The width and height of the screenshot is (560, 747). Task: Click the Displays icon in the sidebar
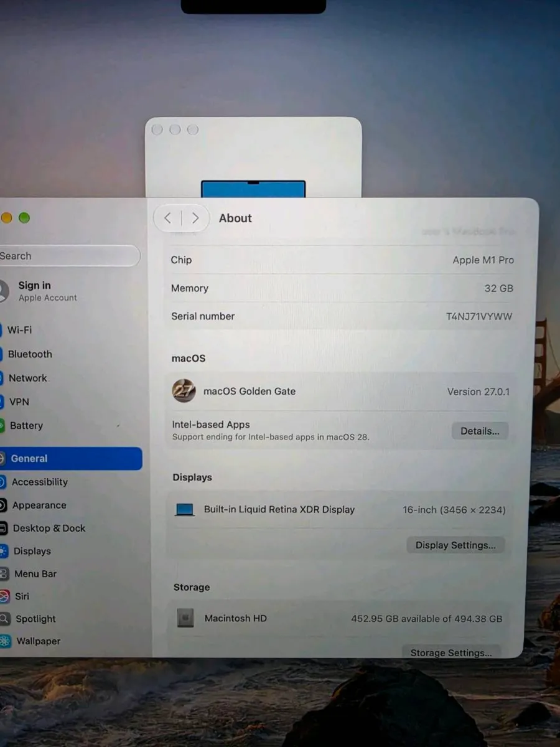(x=4, y=551)
